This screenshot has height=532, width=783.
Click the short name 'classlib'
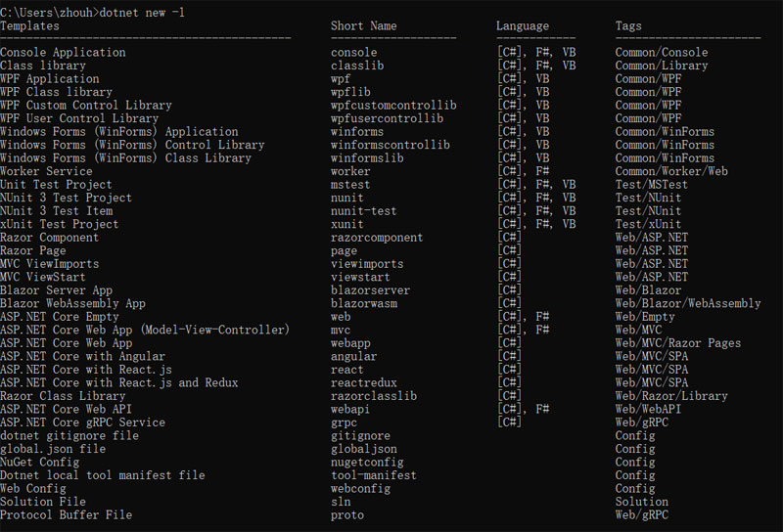[357, 66]
